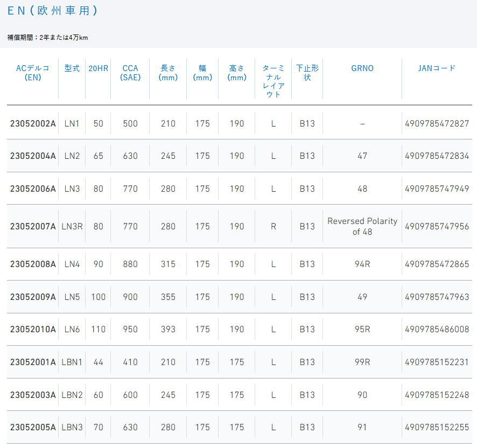Click GRNO value 95R

[x=362, y=330]
